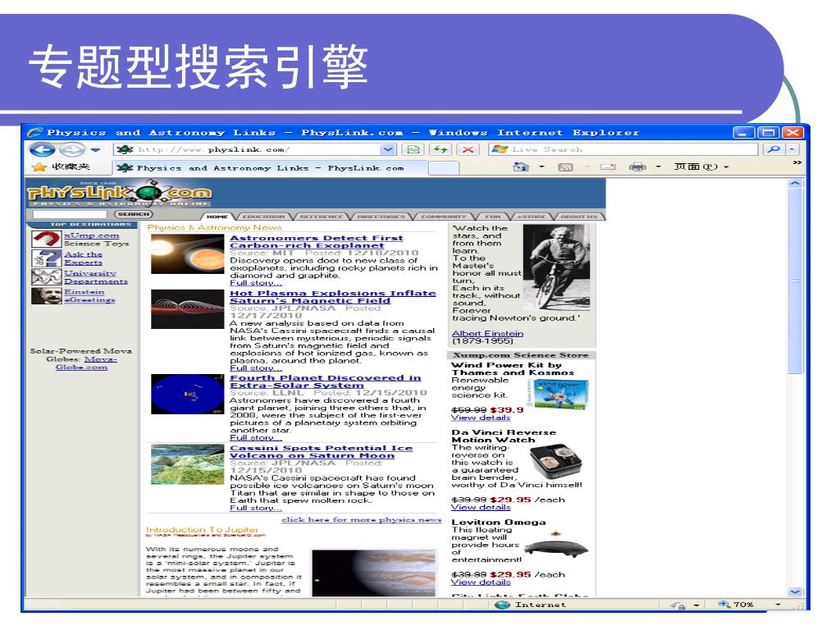Image resolution: width=840 pixels, height=630 pixels.
Task: Open Favorites with the star icon
Action: 39,167
